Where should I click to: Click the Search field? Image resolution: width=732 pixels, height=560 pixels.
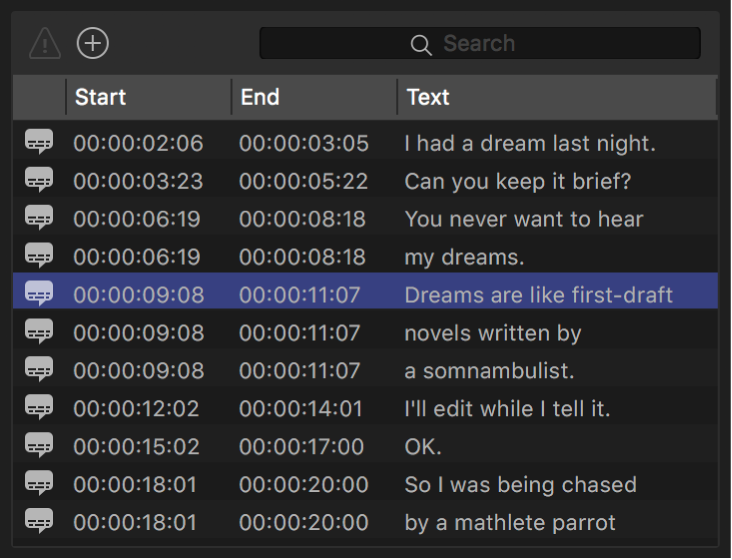click(480, 43)
